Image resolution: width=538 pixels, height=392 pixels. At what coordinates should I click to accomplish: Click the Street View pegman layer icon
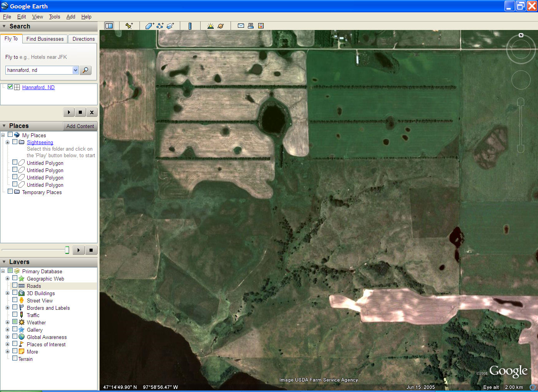pyautogui.click(x=22, y=301)
